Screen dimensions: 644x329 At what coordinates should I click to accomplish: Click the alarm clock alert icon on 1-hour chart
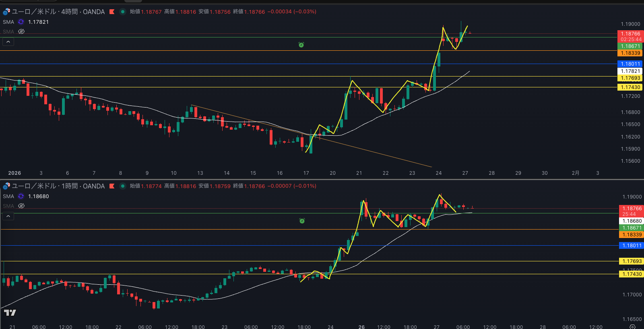pos(302,221)
